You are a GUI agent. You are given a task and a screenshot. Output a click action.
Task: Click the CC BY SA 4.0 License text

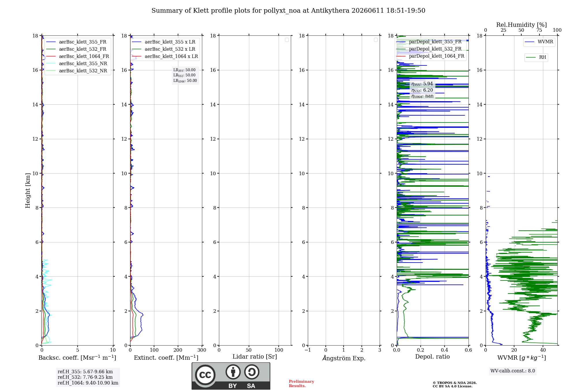(452, 387)
